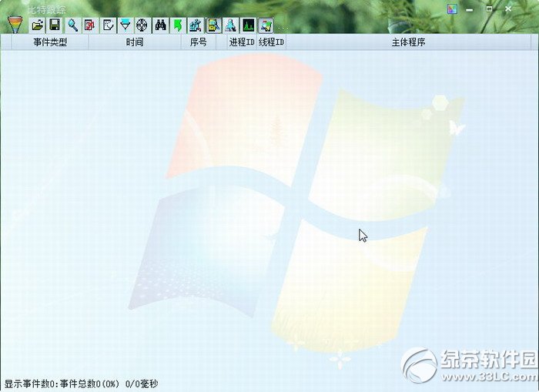Click the cyan person-with-magnifier toolbar icon
The width and height of the screenshot is (539, 392).
pyautogui.click(x=231, y=25)
